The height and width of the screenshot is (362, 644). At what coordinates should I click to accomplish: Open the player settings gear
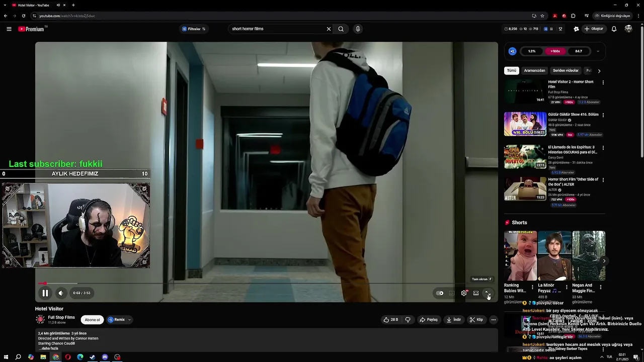click(464, 293)
